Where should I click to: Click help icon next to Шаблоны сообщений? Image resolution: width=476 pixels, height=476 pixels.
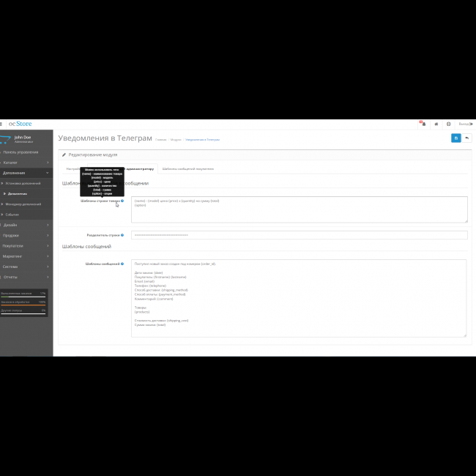122,264
